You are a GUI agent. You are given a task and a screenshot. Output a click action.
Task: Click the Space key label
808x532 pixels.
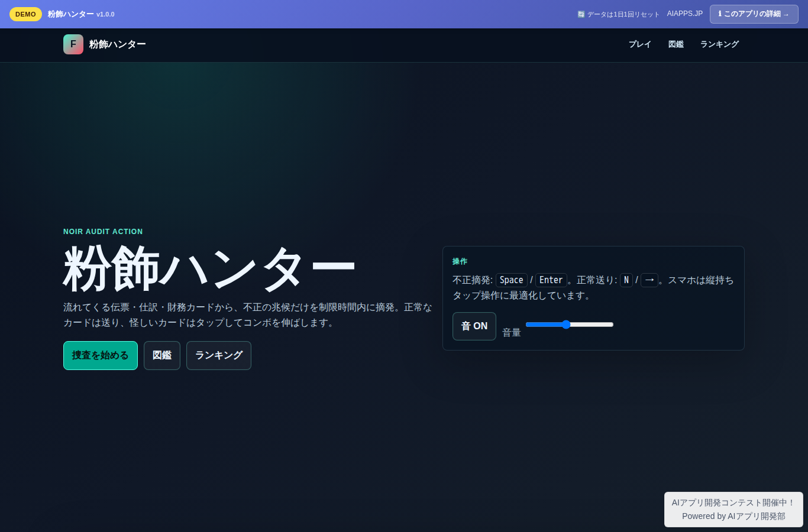[x=512, y=280]
